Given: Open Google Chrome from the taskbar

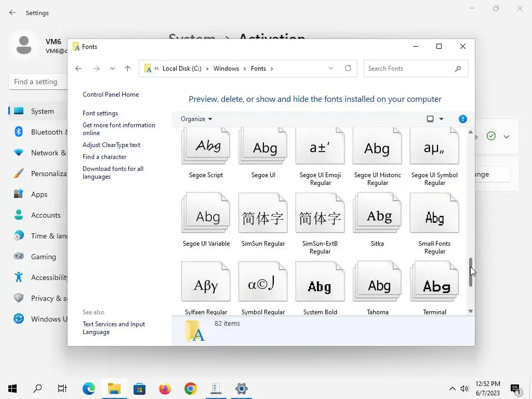Looking at the screenshot, I should (190, 389).
